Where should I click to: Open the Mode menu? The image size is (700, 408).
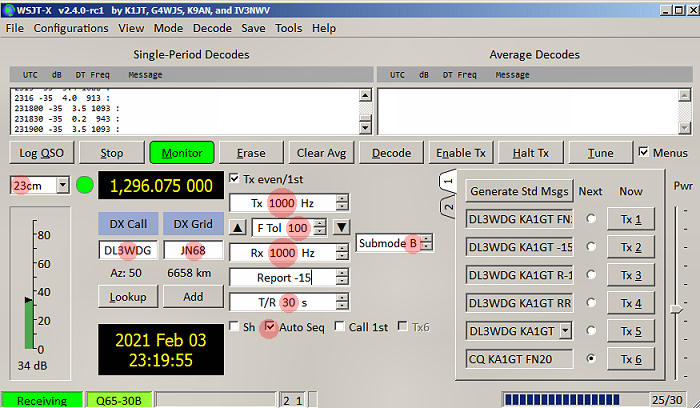click(x=168, y=28)
